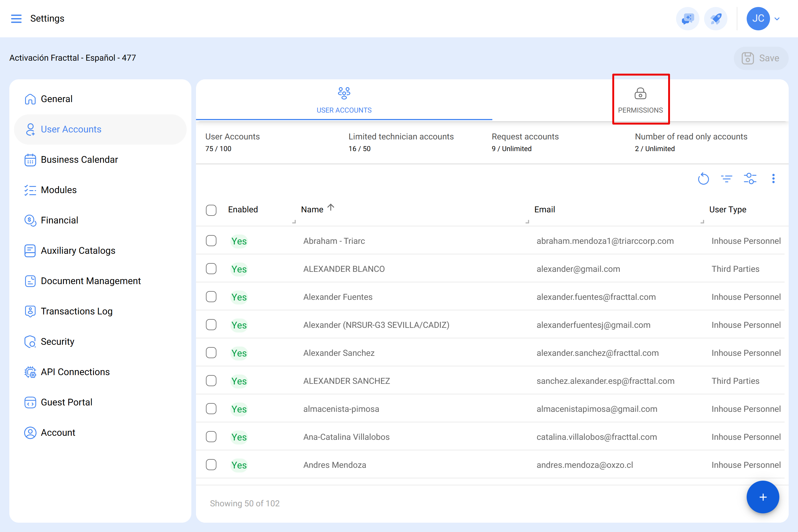
Task: Click the Save button
Action: click(761, 58)
